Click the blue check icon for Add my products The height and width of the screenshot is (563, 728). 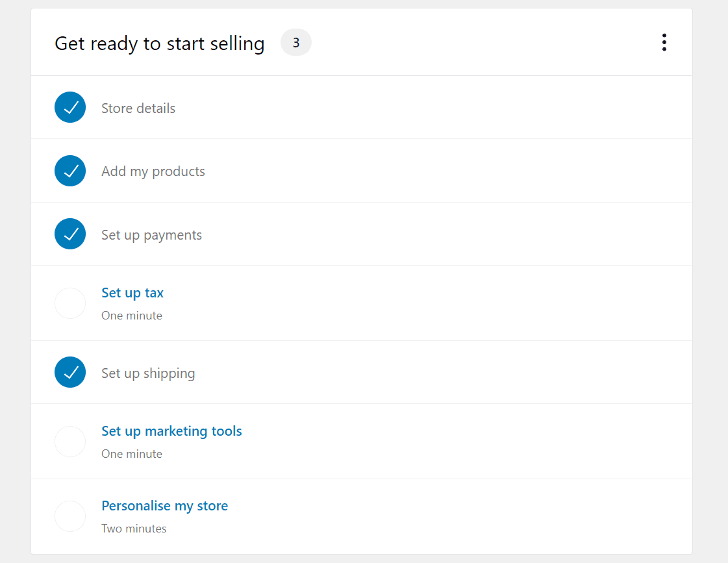(69, 171)
